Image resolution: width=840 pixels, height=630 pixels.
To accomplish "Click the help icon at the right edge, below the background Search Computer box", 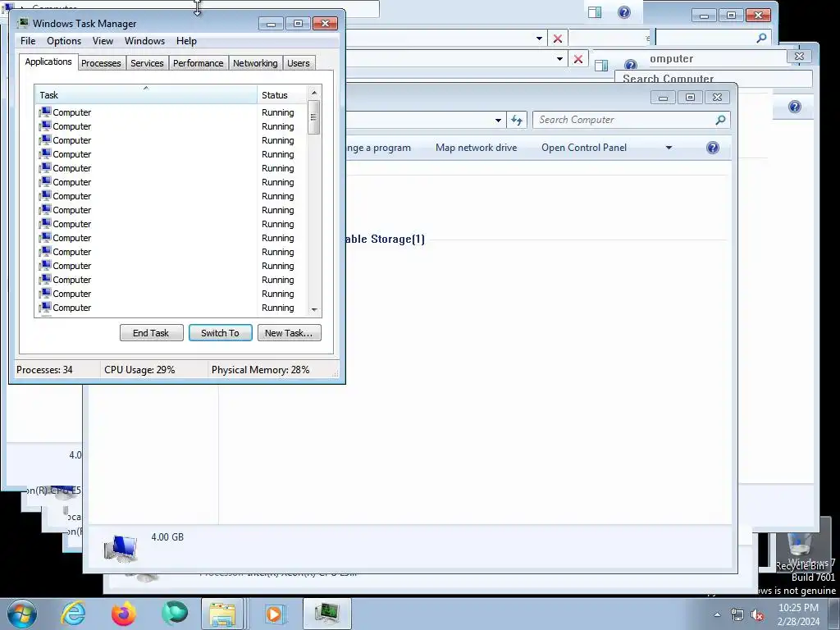I will point(794,107).
